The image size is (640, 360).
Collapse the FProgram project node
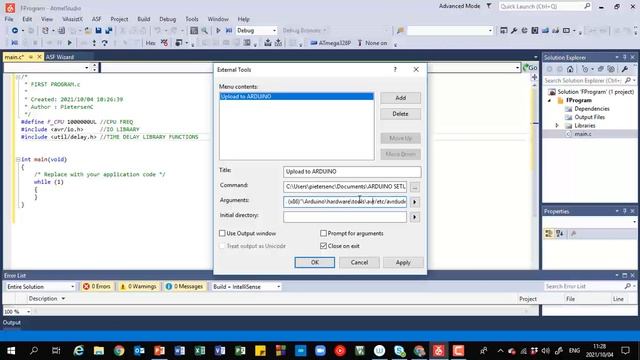tap(549, 100)
